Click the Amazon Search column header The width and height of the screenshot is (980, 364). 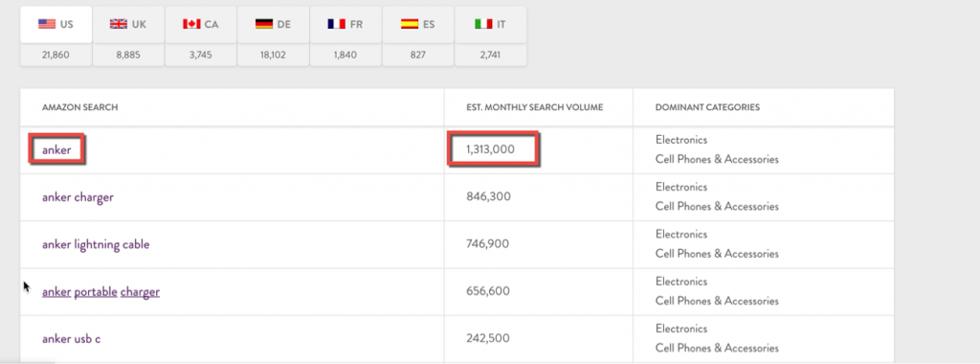pyautogui.click(x=80, y=107)
